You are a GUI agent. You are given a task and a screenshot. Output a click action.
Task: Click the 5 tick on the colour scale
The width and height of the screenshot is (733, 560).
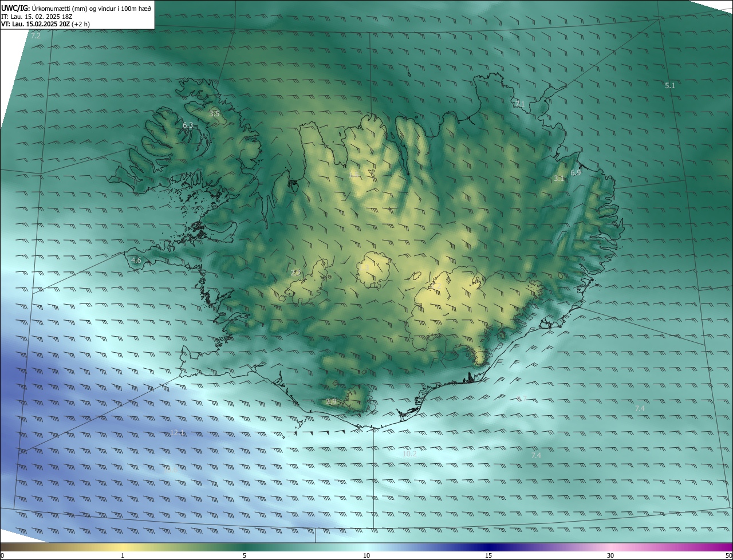[245, 555]
